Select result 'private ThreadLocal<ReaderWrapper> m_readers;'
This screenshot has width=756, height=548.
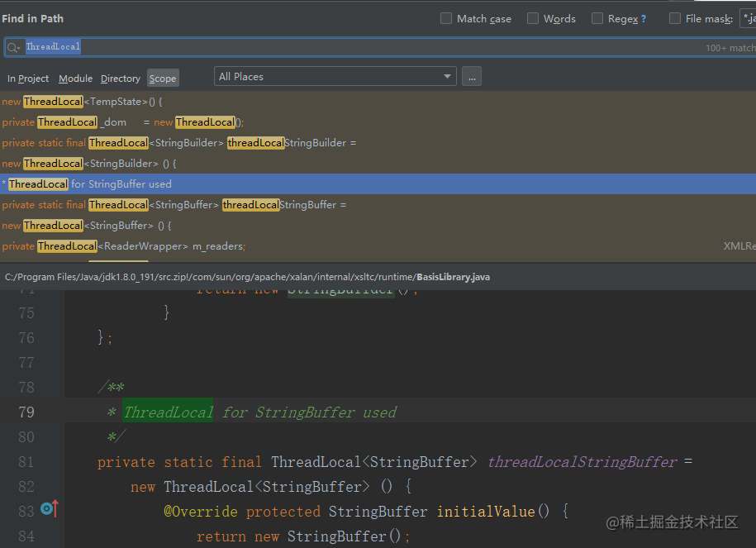(378, 246)
